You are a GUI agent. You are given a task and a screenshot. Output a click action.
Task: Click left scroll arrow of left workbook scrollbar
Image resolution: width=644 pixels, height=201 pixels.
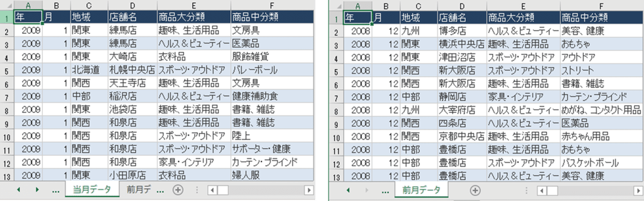[211, 190]
